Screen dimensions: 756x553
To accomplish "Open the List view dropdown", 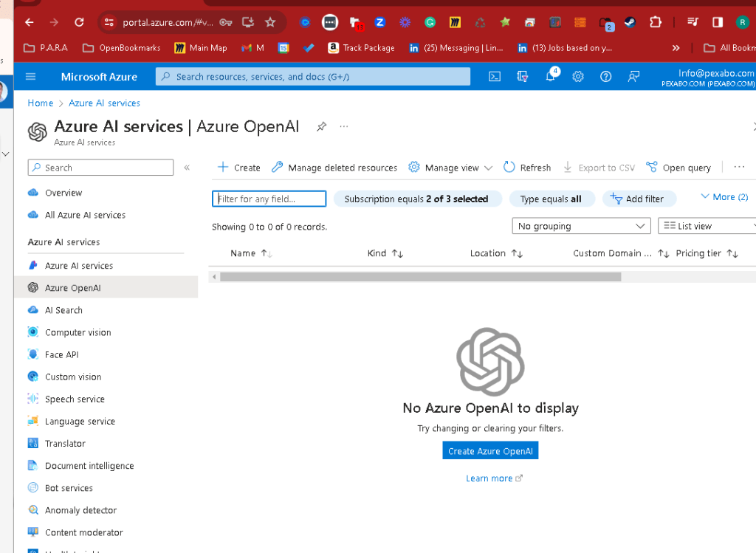I will pyautogui.click(x=707, y=226).
